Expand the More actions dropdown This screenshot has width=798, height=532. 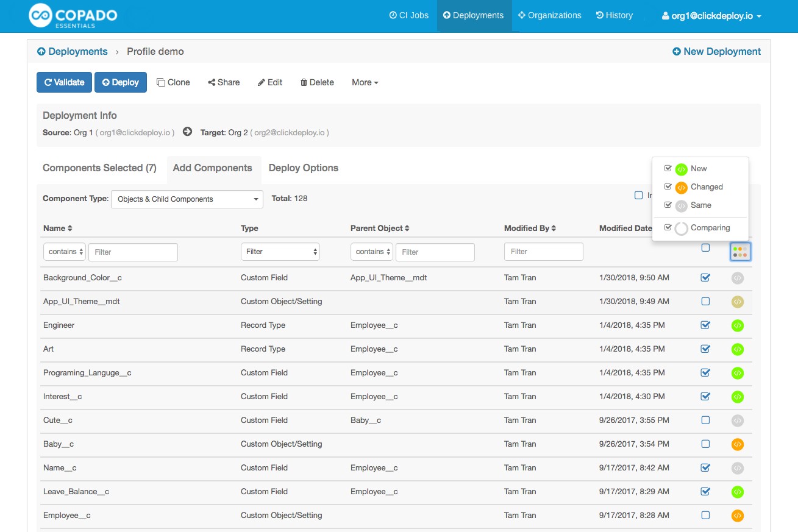coord(365,82)
